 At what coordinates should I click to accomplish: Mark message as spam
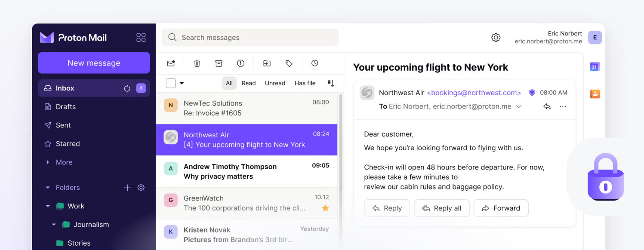(241, 63)
